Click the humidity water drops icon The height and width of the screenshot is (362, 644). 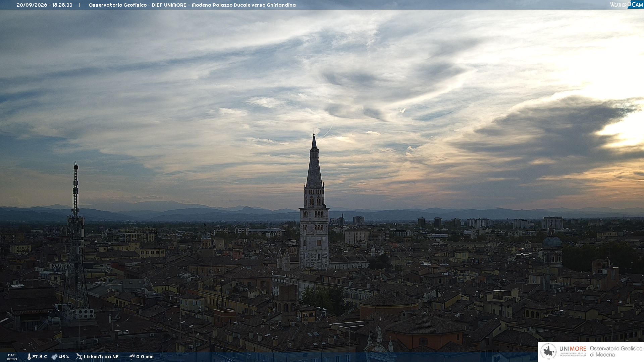[54, 357]
